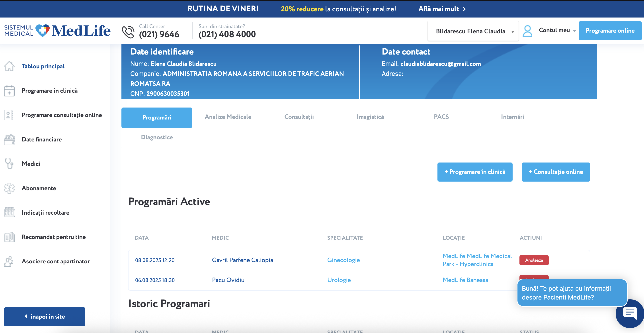
Task: Click the name Elena Claudia Blidarescu
Action: [x=183, y=64]
